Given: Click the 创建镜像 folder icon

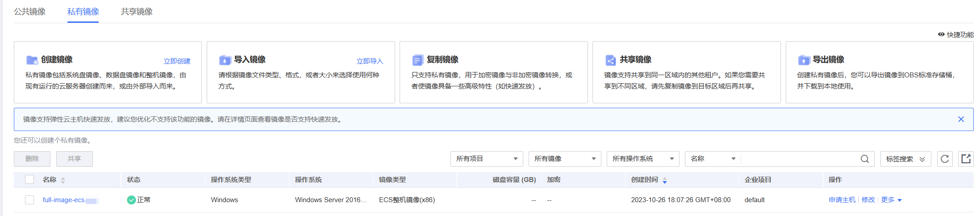Looking at the screenshot, I should [x=32, y=60].
